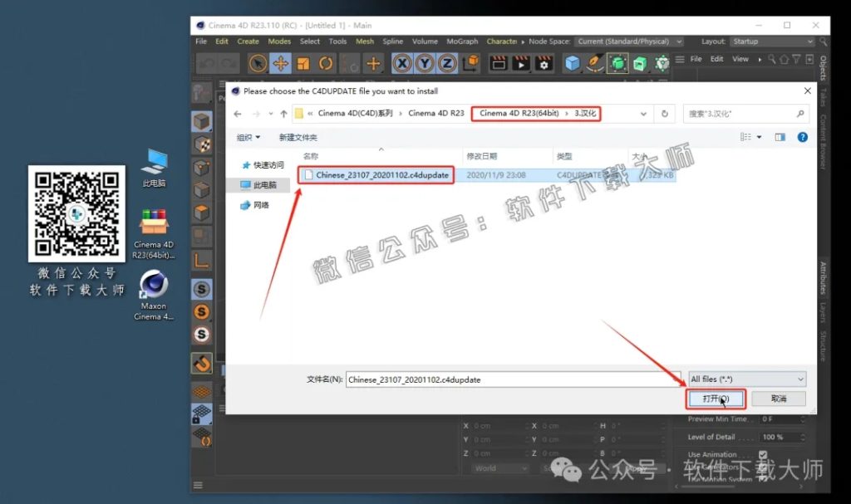Toggle the X-axis lock icon
The width and height of the screenshot is (851, 504).
click(x=403, y=63)
